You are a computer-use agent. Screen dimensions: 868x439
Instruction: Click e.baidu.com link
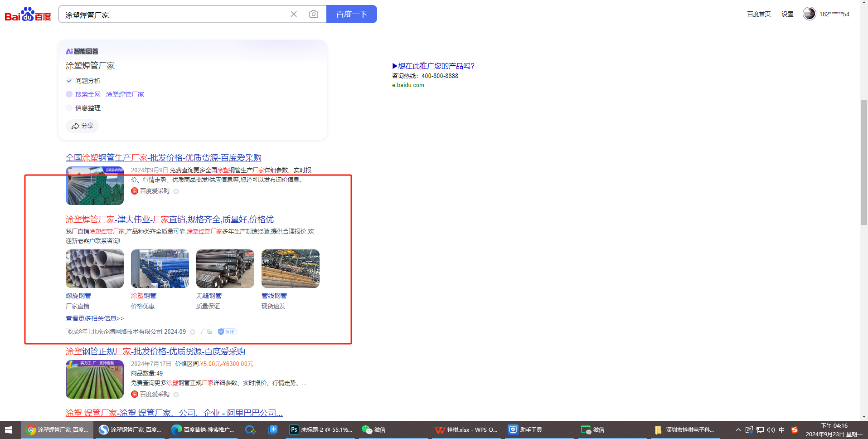[x=408, y=85]
